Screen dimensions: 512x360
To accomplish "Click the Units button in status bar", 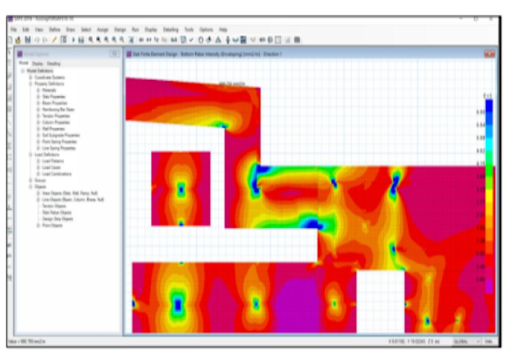I will [489, 342].
